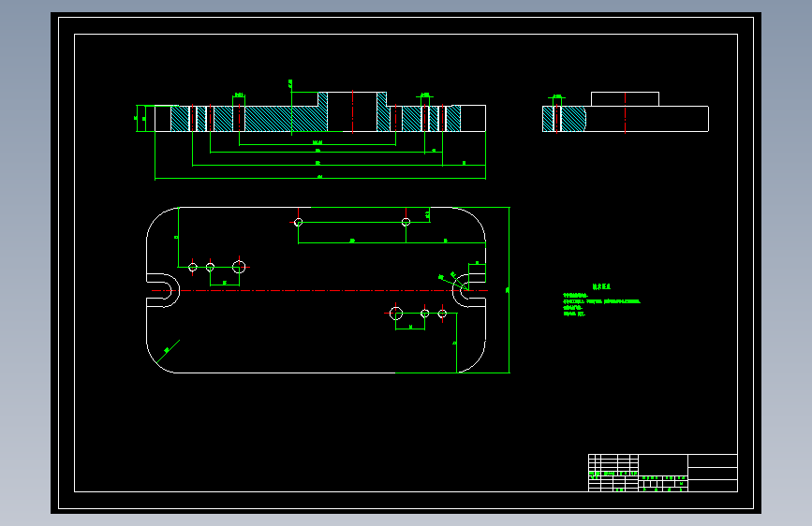Pick the leftmost hole in the left three-hole row
The image size is (812, 526).
coord(193,267)
